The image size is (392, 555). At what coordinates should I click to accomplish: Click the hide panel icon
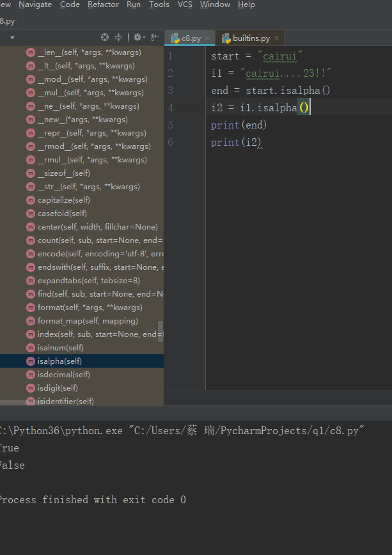pos(155,37)
